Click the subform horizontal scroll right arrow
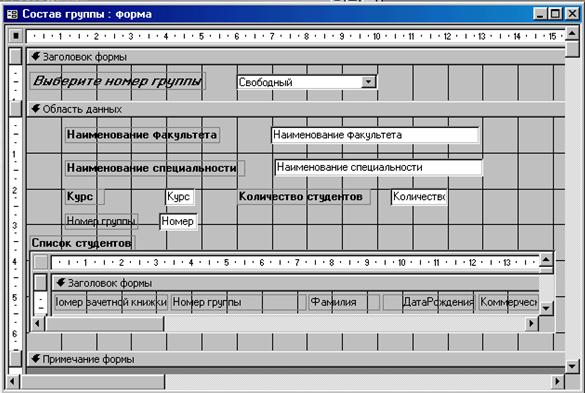The width and height of the screenshot is (585, 393). [x=531, y=323]
